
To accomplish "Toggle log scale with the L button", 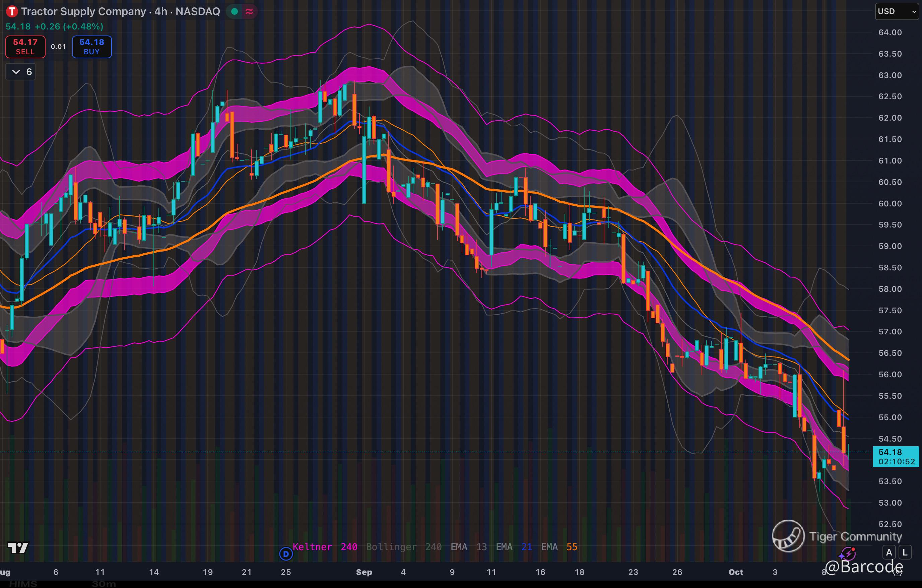I will point(905,552).
